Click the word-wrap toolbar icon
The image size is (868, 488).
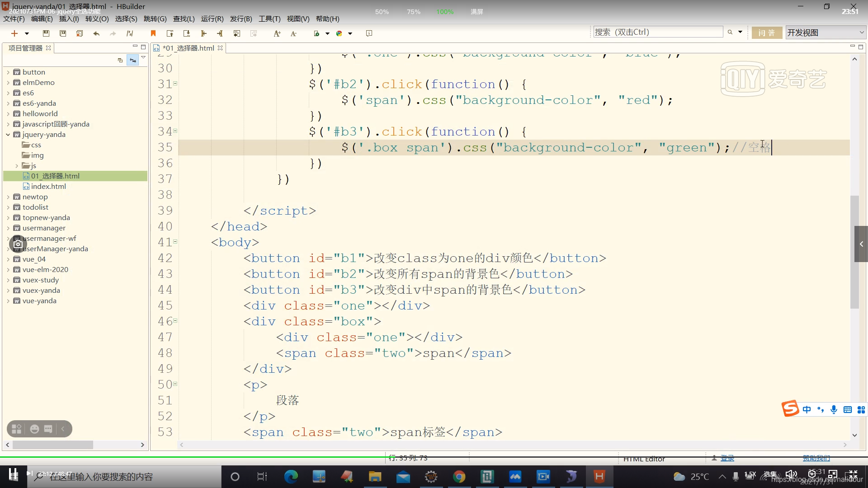(x=237, y=33)
